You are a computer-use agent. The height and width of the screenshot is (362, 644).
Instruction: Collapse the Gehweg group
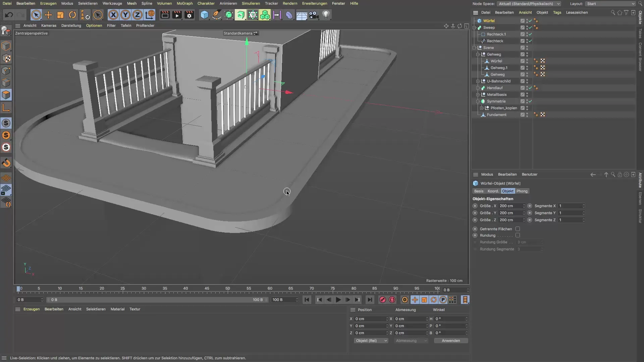click(x=478, y=54)
